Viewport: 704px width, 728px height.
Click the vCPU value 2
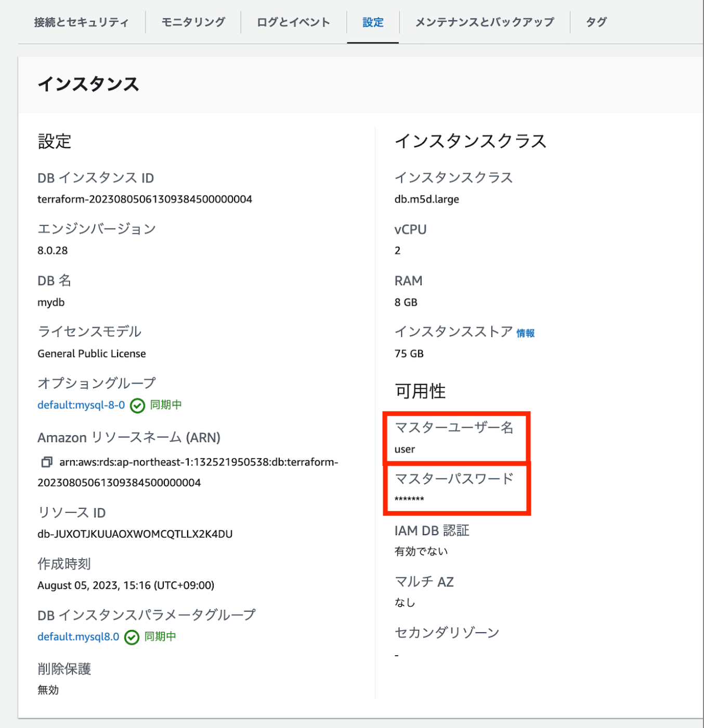click(x=398, y=251)
